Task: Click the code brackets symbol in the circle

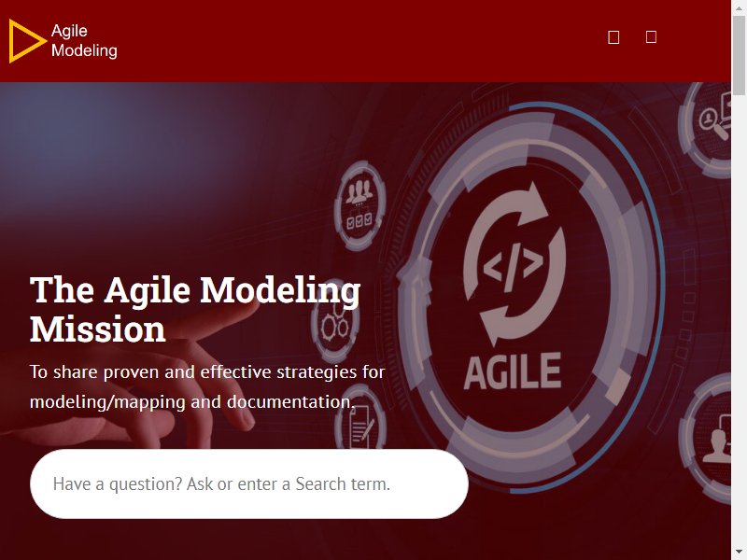Action: click(x=513, y=266)
